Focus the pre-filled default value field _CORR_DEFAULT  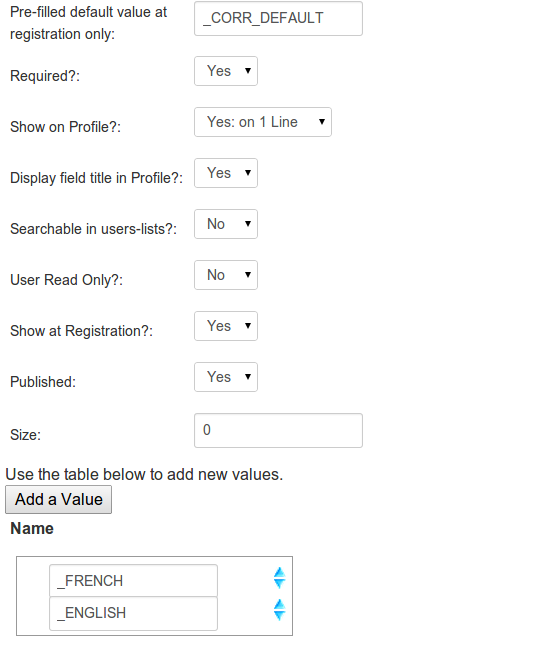[279, 19]
